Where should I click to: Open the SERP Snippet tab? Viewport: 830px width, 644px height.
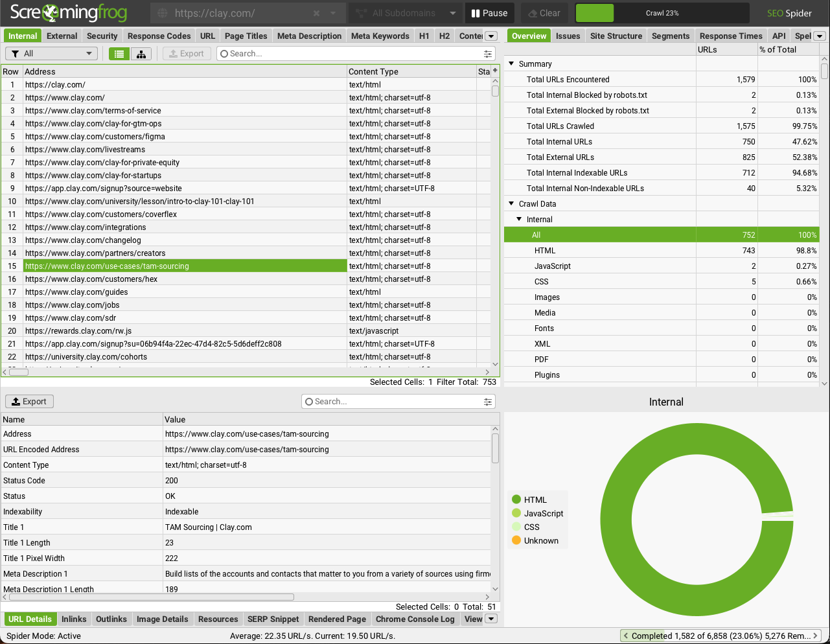coord(273,619)
